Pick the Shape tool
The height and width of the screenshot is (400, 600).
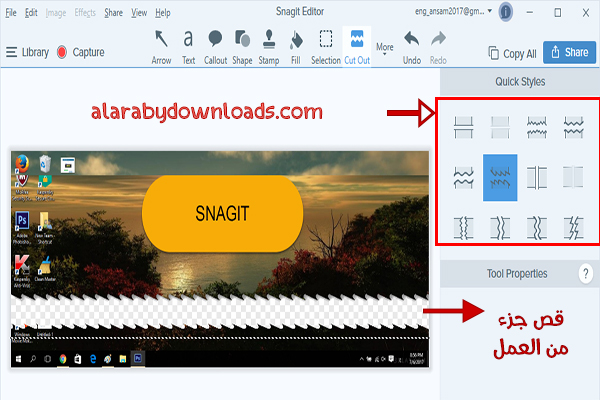[242, 47]
